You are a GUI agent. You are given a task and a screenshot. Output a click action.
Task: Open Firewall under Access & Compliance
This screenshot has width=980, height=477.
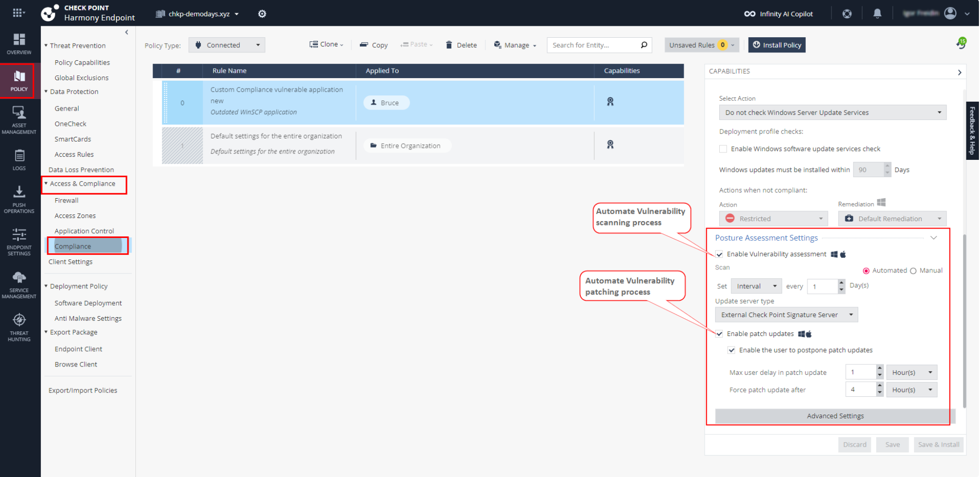tap(67, 200)
